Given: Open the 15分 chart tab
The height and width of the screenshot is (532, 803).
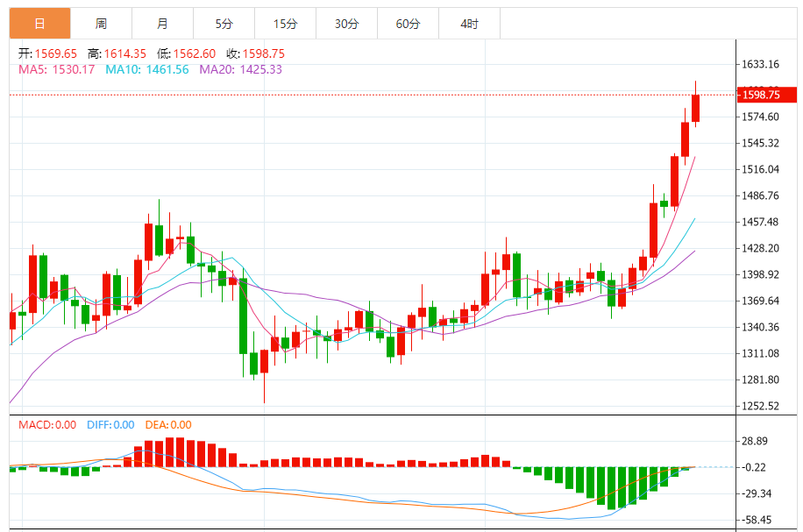Looking at the screenshot, I should (x=286, y=24).
